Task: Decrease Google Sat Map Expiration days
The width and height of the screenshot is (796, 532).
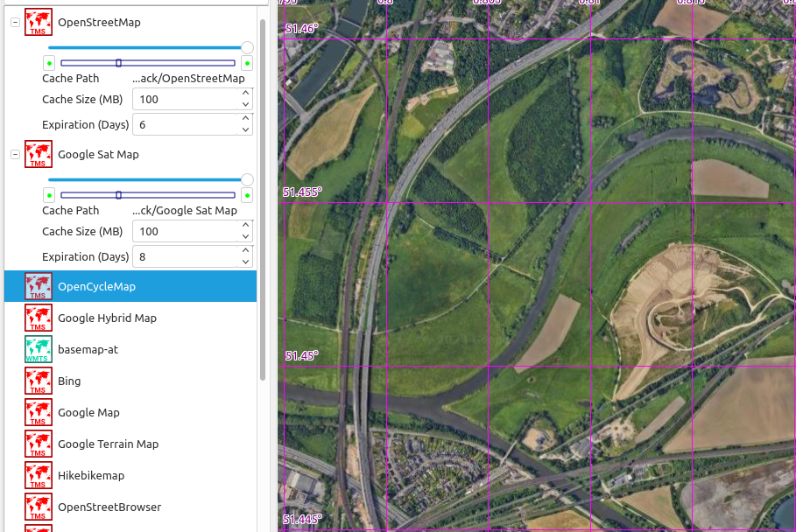Action: click(x=246, y=262)
